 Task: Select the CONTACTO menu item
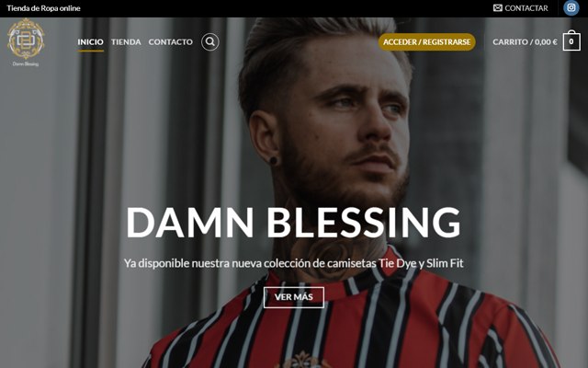click(x=171, y=41)
